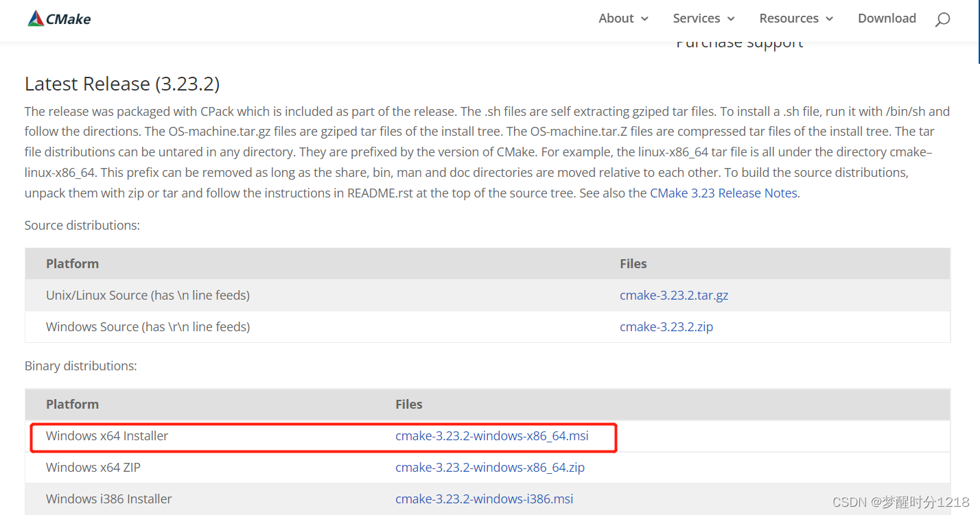Download cmake-3.23.2-windows-x86_64.zip file

click(x=490, y=468)
